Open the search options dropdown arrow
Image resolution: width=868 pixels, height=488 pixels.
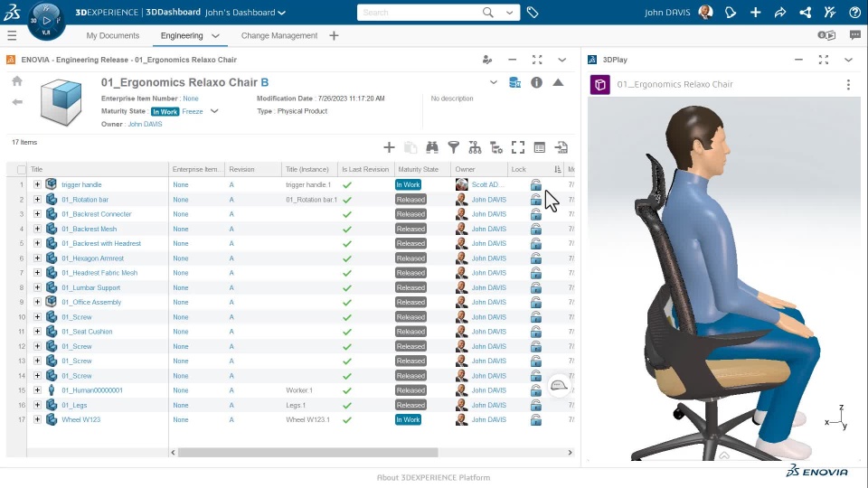click(x=509, y=12)
